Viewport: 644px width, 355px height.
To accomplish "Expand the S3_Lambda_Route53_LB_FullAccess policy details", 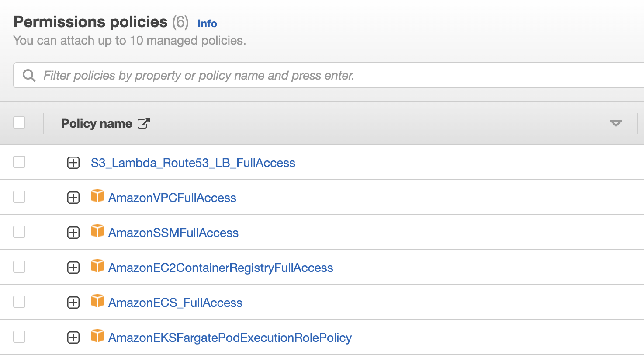I will pyautogui.click(x=73, y=163).
